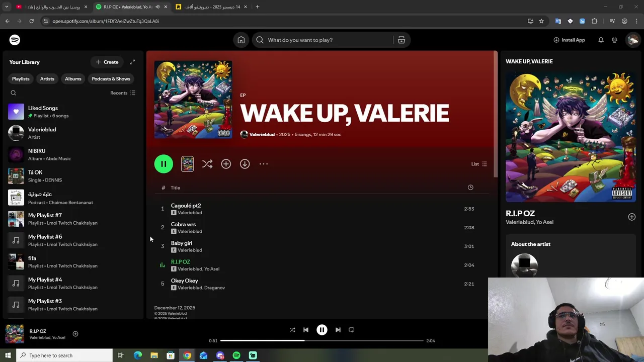Image resolution: width=644 pixels, height=362 pixels.
Task: Mute the Spotify tab audio icon
Action: (157, 7)
